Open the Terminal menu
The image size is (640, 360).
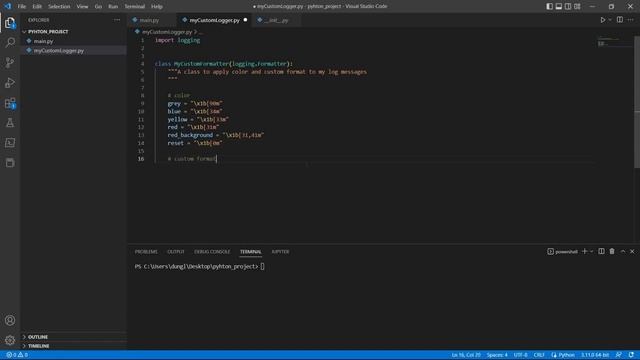[x=135, y=7]
